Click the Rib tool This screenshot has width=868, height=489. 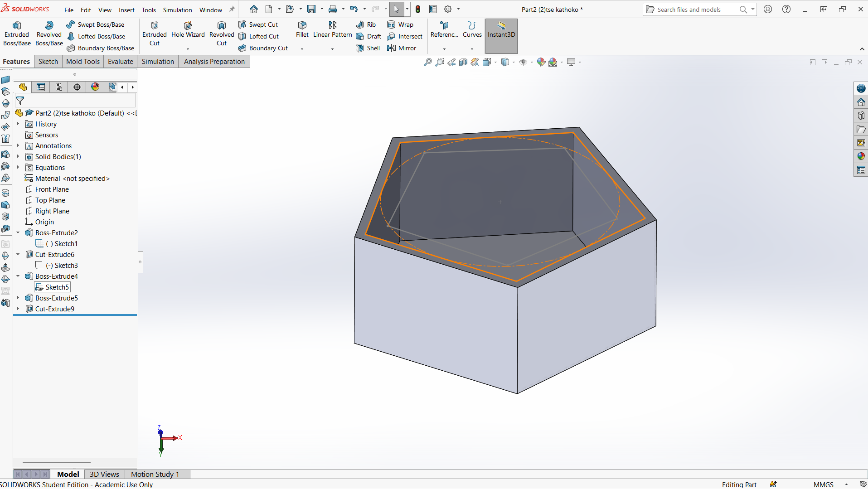click(x=366, y=24)
